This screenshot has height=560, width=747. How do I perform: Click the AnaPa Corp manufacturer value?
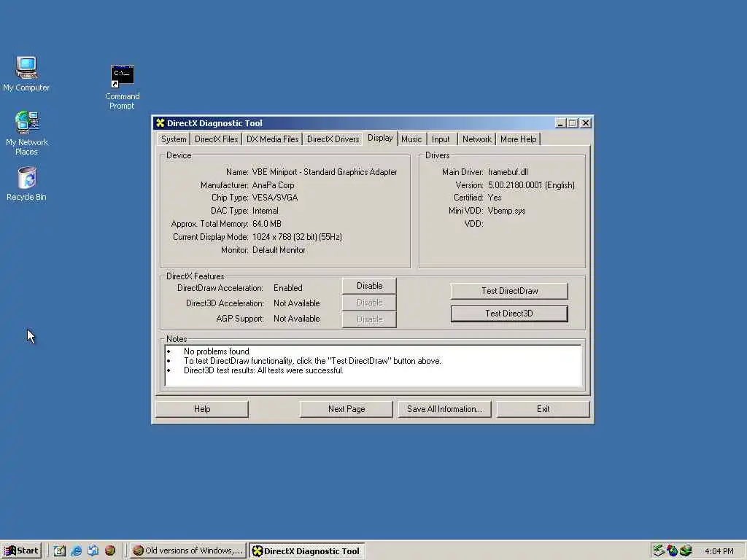pyautogui.click(x=273, y=184)
